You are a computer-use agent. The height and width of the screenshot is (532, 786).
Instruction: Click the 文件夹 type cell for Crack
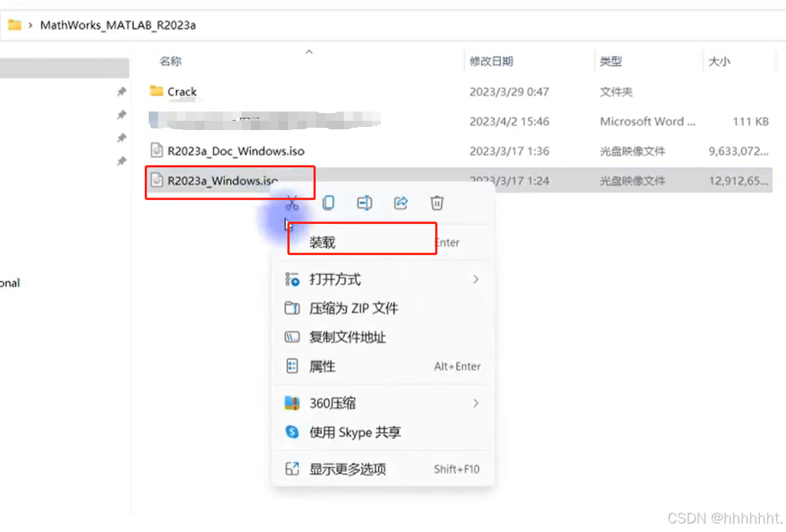click(x=616, y=91)
